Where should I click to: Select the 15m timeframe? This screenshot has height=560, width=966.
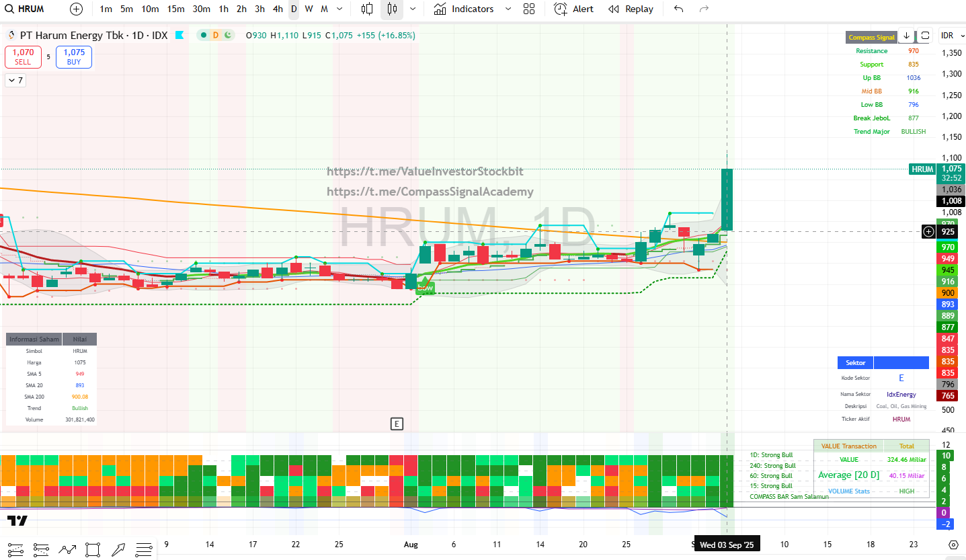pyautogui.click(x=175, y=9)
